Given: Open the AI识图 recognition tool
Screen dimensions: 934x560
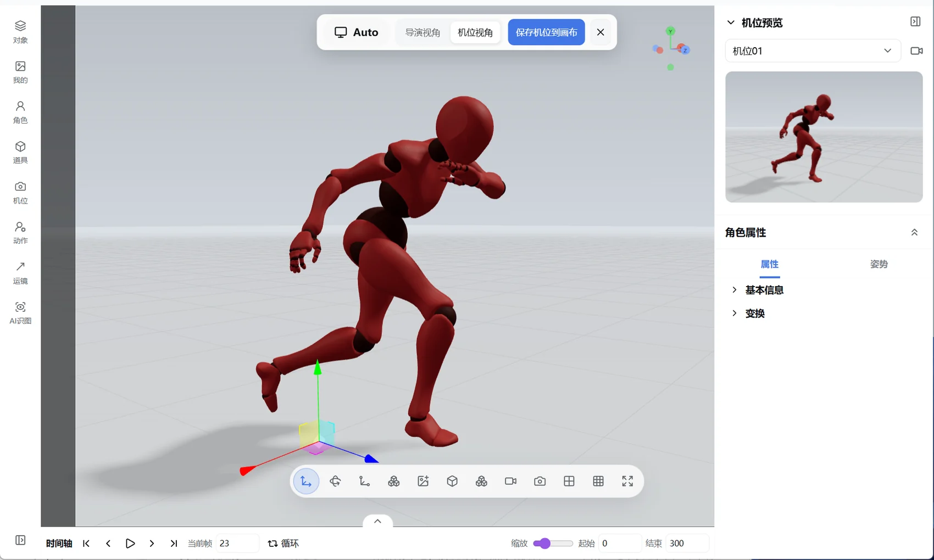Looking at the screenshot, I should [20, 313].
